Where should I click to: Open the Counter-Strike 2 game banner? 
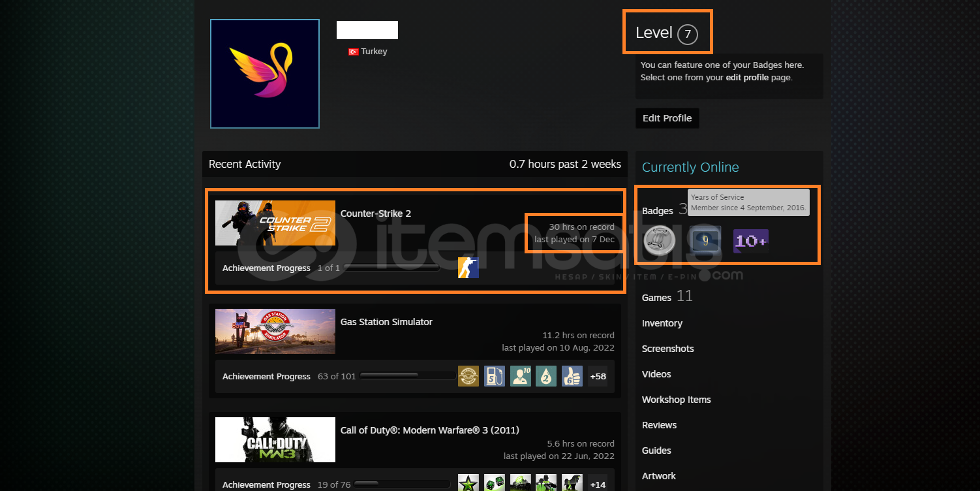[x=275, y=223]
